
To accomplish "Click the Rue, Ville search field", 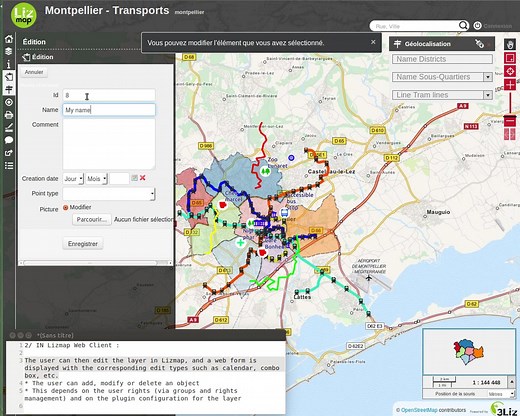I will [x=415, y=26].
